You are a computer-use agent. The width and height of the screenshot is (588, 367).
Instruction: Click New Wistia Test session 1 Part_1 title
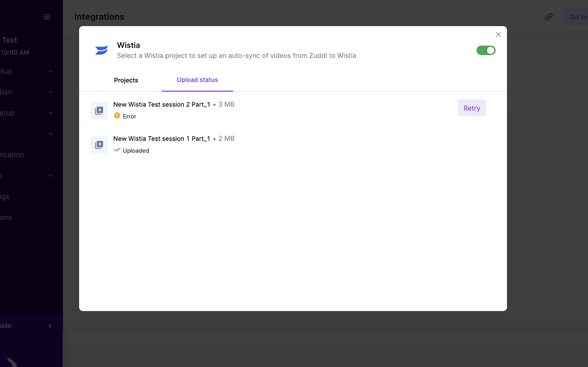tap(161, 139)
